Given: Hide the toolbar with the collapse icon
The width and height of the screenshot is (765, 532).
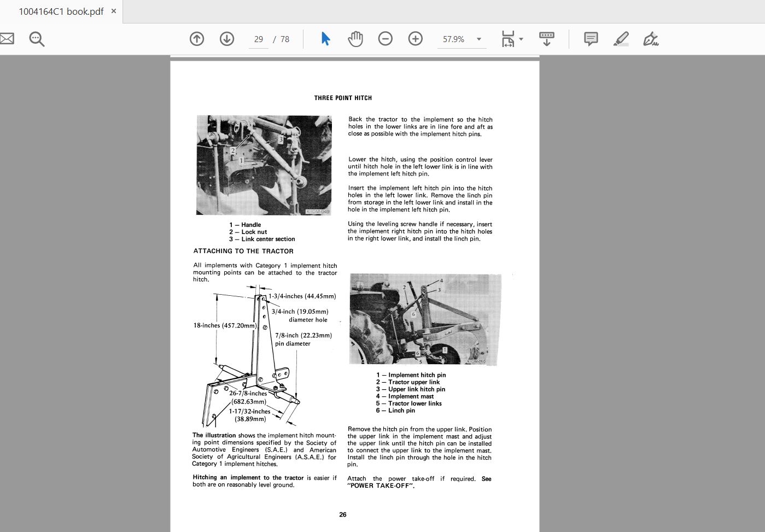Looking at the screenshot, I should coord(546,39).
